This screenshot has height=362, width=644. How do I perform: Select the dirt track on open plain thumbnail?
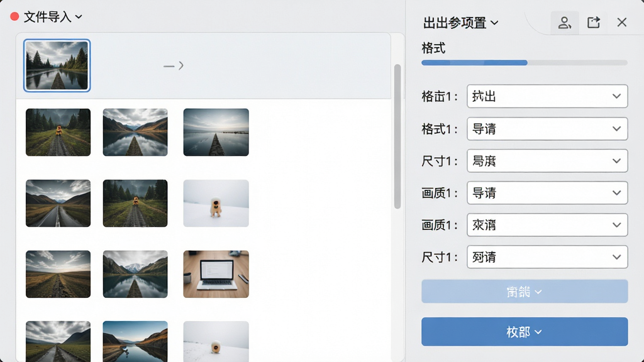pyautogui.click(x=58, y=274)
